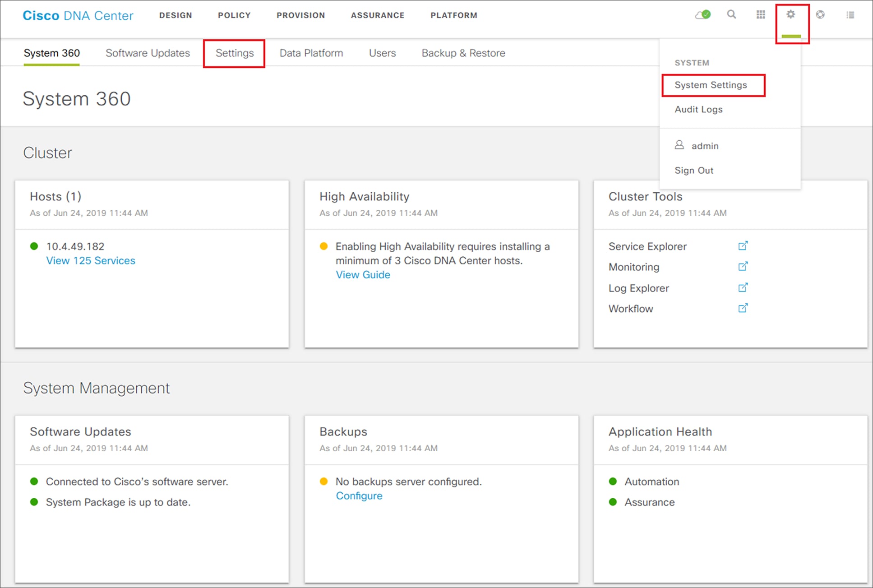
Task: Open the list menu icon at top right
Action: [850, 15]
